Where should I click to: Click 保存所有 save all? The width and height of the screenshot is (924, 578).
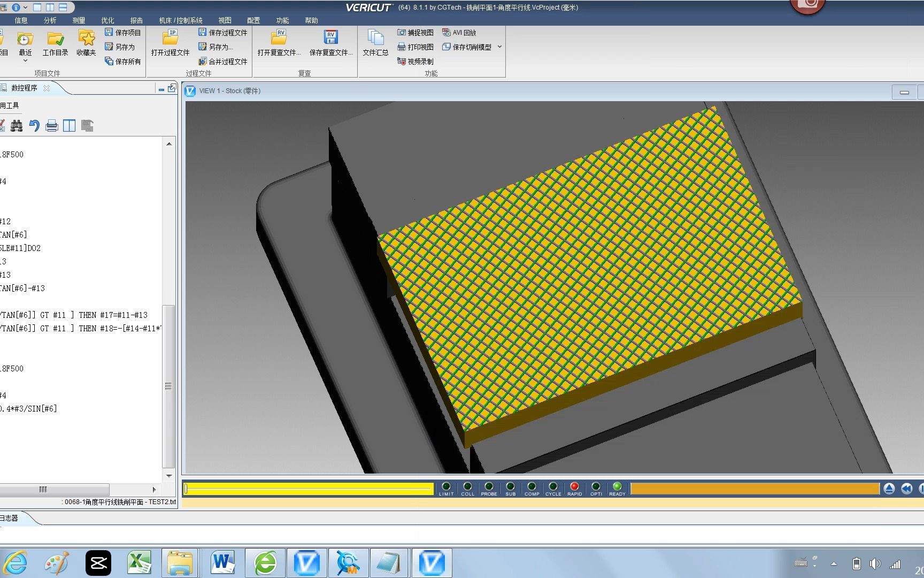point(122,62)
